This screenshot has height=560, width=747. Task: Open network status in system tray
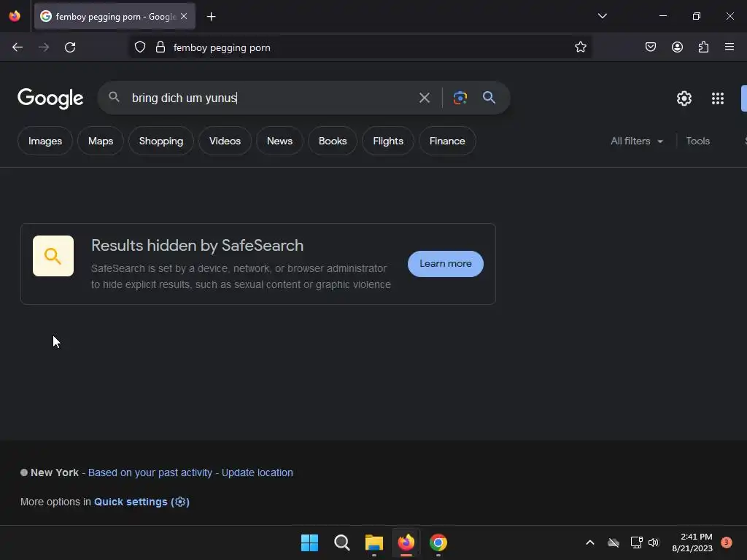point(636,542)
